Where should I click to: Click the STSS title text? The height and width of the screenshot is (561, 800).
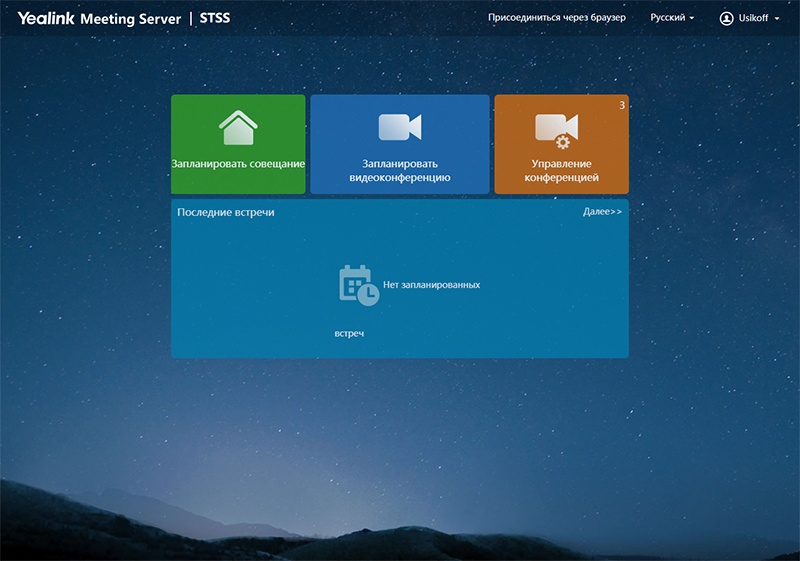pos(215,18)
